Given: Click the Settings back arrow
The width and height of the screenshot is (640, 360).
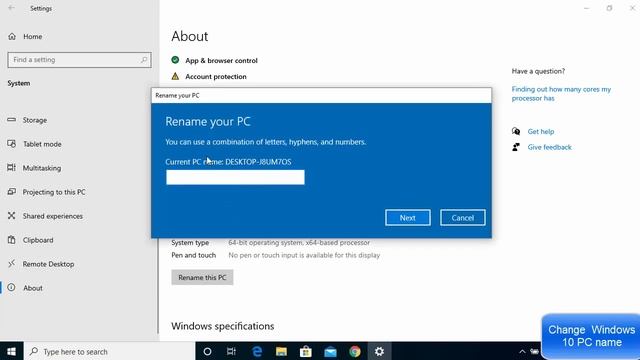Looking at the screenshot, I should (11, 8).
